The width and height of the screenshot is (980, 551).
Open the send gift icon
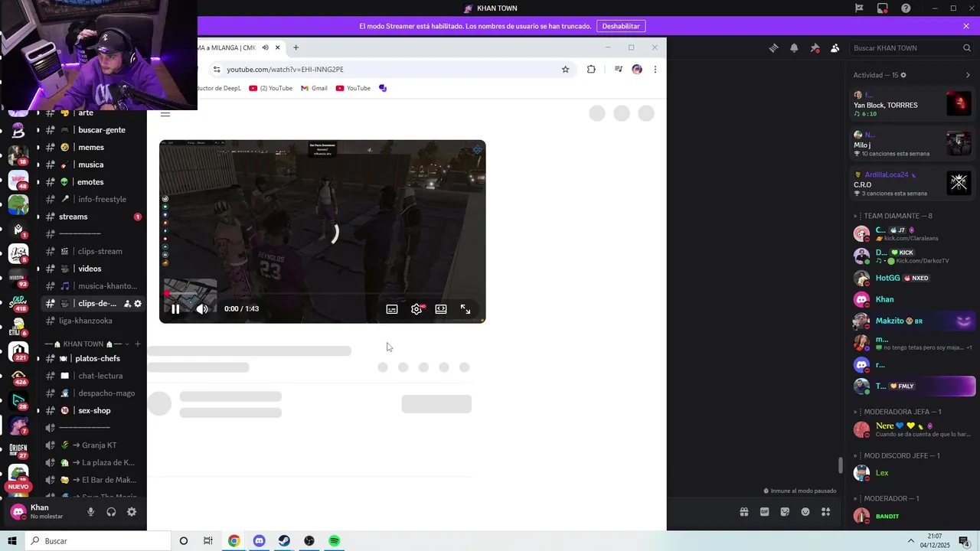coord(743,512)
